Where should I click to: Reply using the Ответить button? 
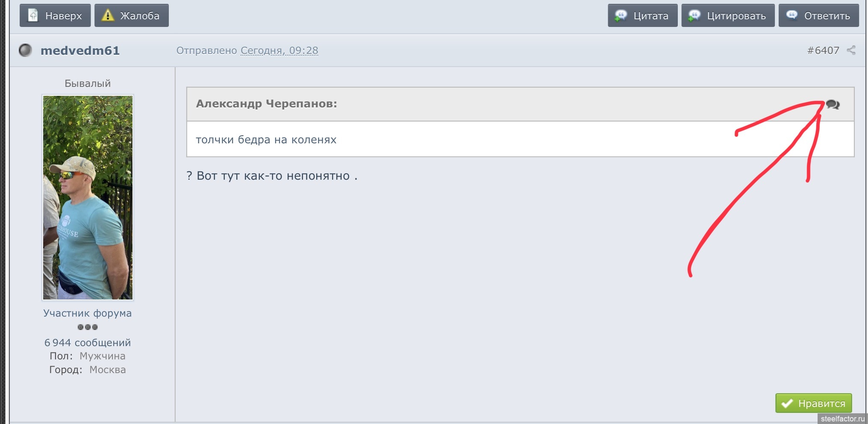pos(818,16)
